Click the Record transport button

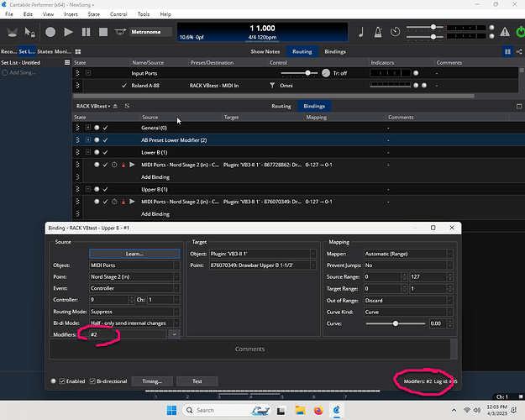coord(50,32)
